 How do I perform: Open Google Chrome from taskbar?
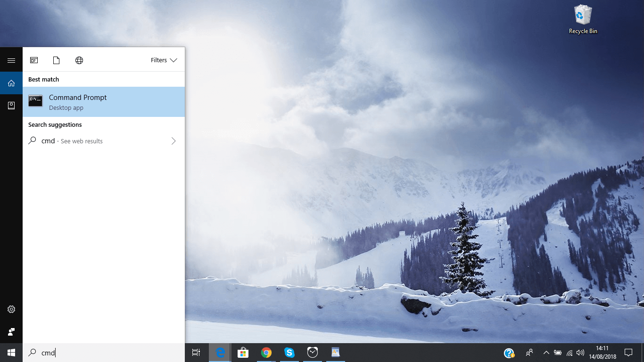coord(266,353)
